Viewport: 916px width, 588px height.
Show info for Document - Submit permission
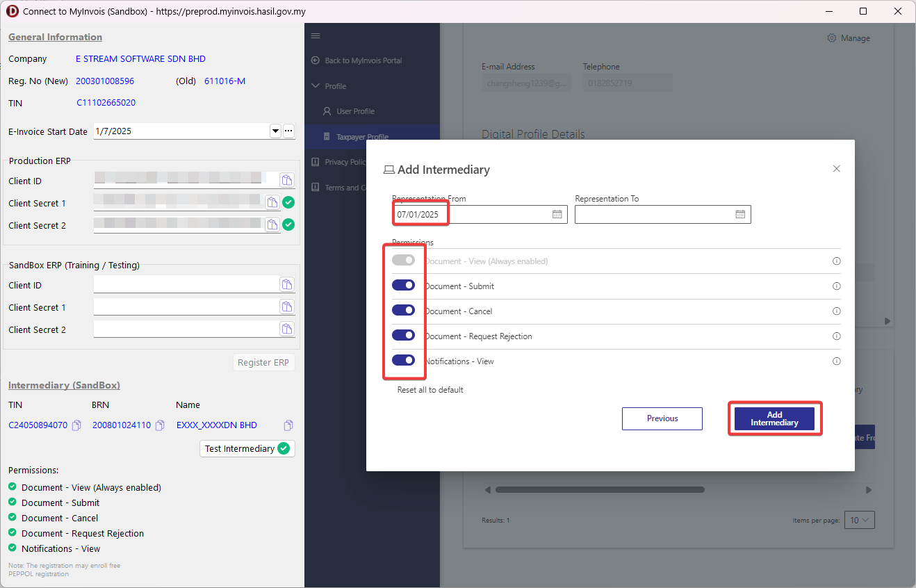coord(836,286)
